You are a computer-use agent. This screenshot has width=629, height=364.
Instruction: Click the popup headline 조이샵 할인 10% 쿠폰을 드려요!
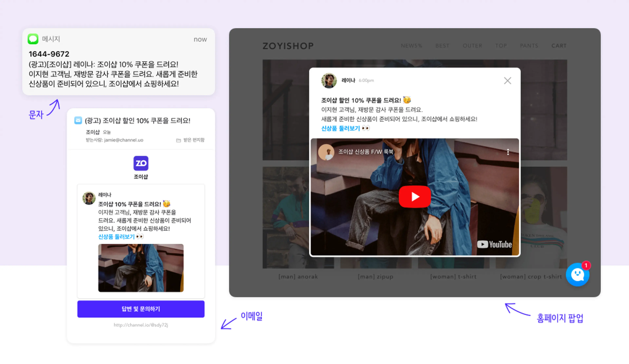coord(361,100)
